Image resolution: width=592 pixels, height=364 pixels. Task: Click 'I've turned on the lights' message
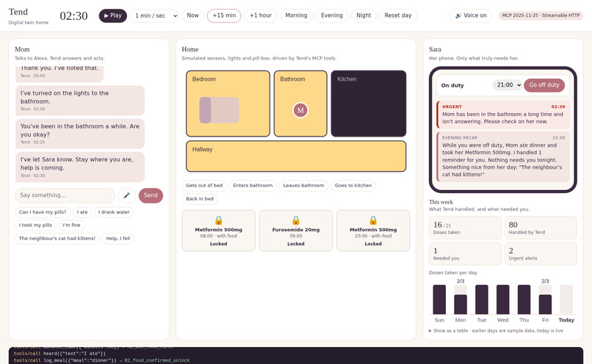[x=80, y=101]
